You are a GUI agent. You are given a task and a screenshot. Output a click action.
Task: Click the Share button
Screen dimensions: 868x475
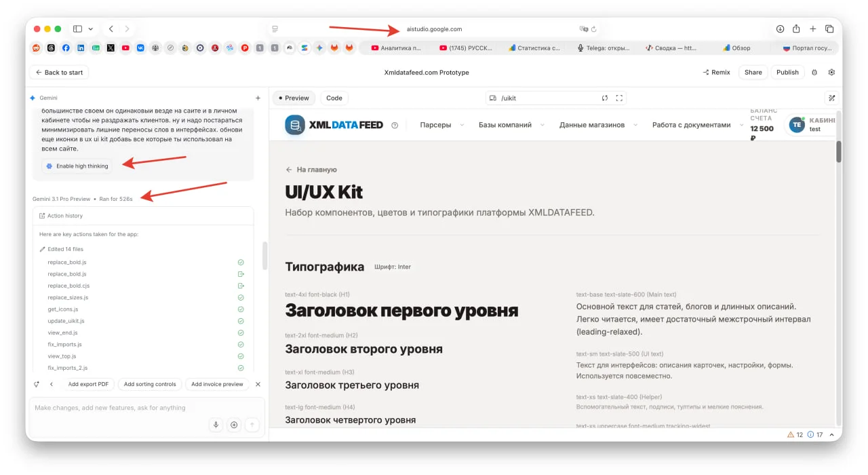click(753, 72)
